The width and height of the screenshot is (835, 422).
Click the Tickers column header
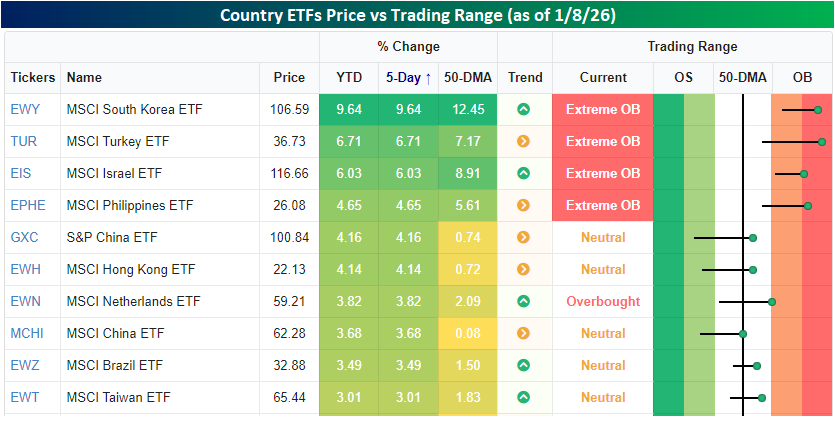point(33,77)
